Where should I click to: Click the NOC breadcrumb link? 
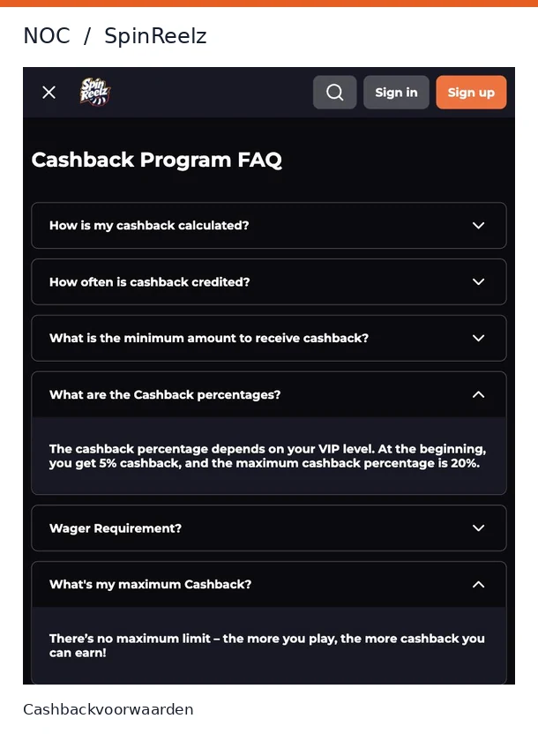coord(47,35)
